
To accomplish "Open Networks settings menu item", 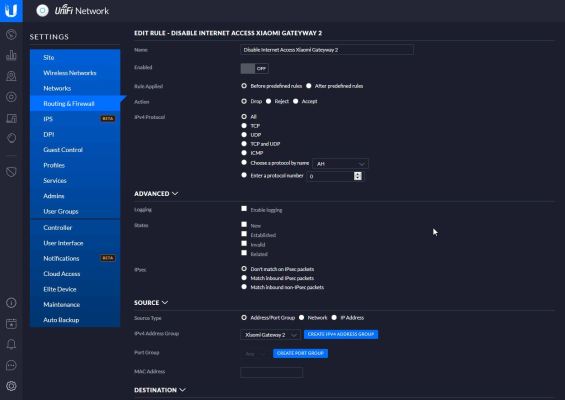I will pyautogui.click(x=75, y=88).
